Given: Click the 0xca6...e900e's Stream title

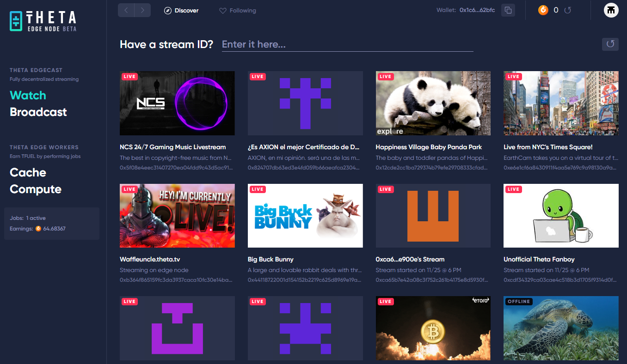Looking at the screenshot, I should [x=410, y=260].
